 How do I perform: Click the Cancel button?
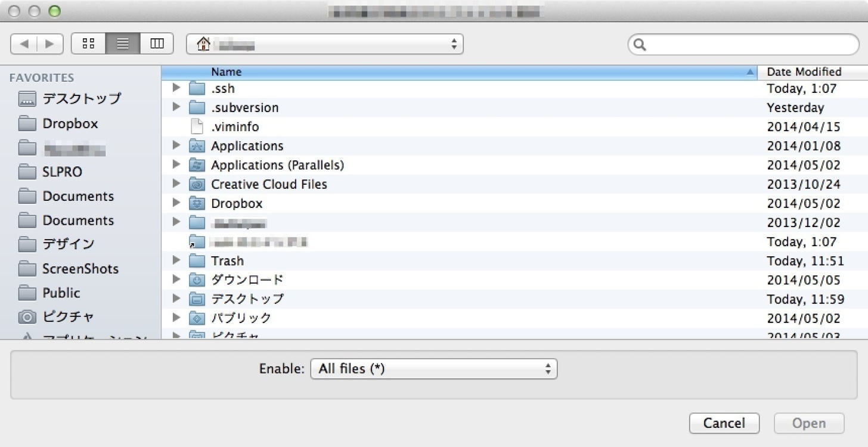[x=724, y=423]
